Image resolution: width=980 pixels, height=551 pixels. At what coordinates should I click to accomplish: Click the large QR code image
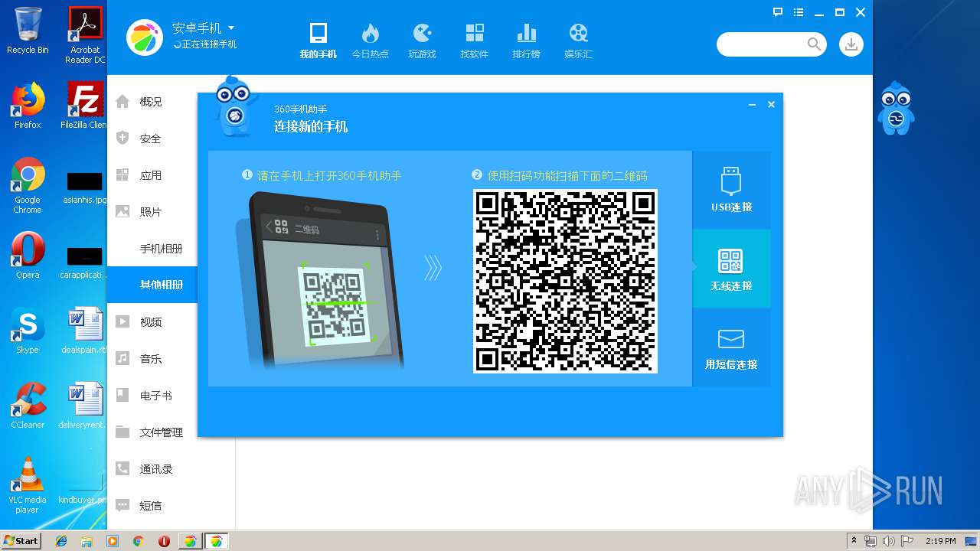point(565,281)
